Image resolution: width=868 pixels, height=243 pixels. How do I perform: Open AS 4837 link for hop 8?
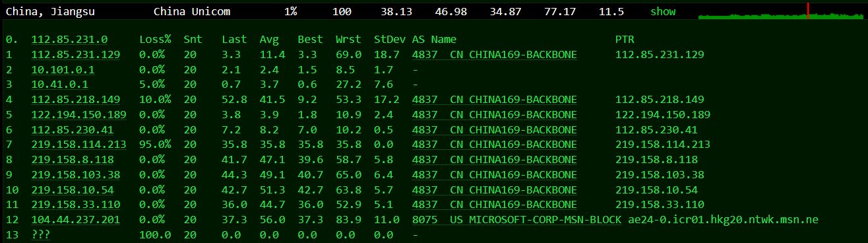pyautogui.click(x=495, y=159)
